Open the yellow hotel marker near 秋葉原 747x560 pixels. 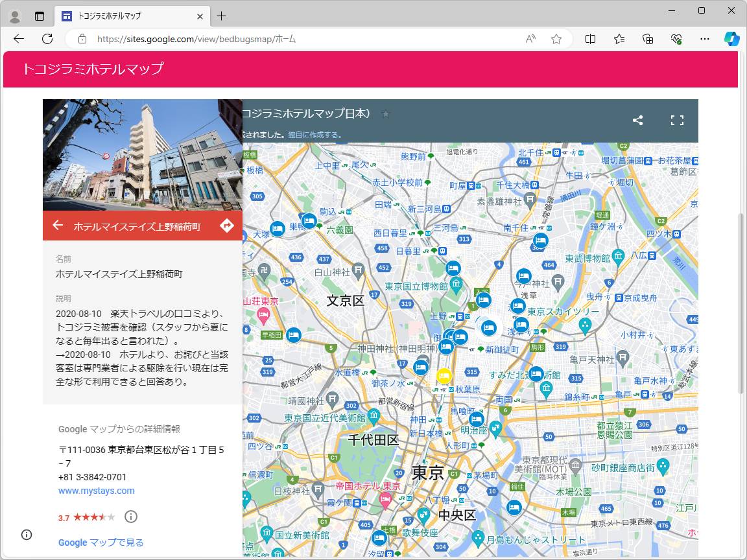tap(444, 375)
